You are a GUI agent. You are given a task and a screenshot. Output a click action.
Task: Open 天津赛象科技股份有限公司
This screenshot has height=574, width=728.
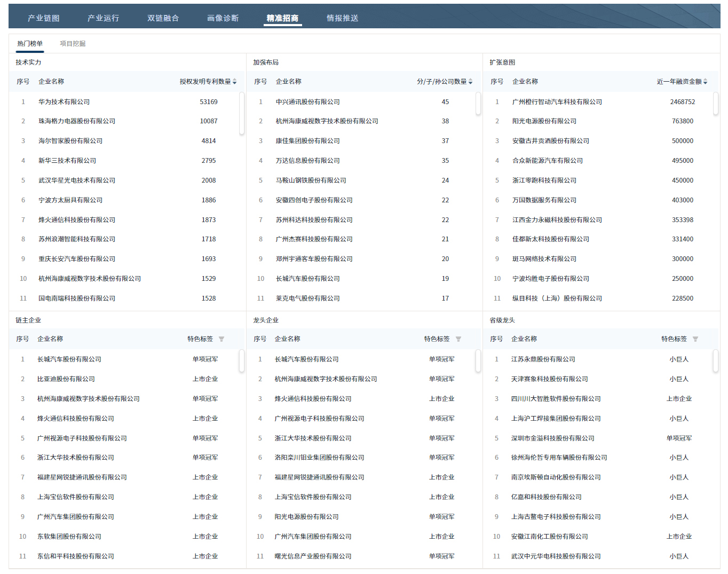(x=550, y=379)
